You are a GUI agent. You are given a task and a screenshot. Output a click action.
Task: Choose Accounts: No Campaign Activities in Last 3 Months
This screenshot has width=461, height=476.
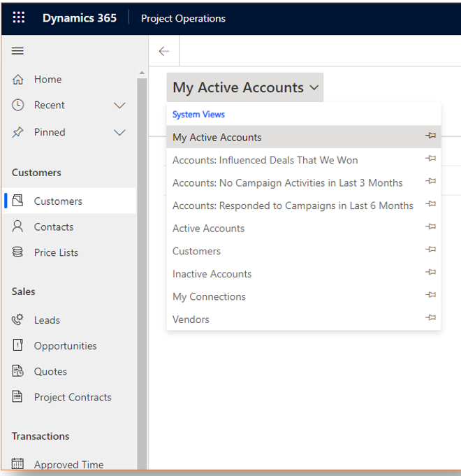(x=304, y=182)
